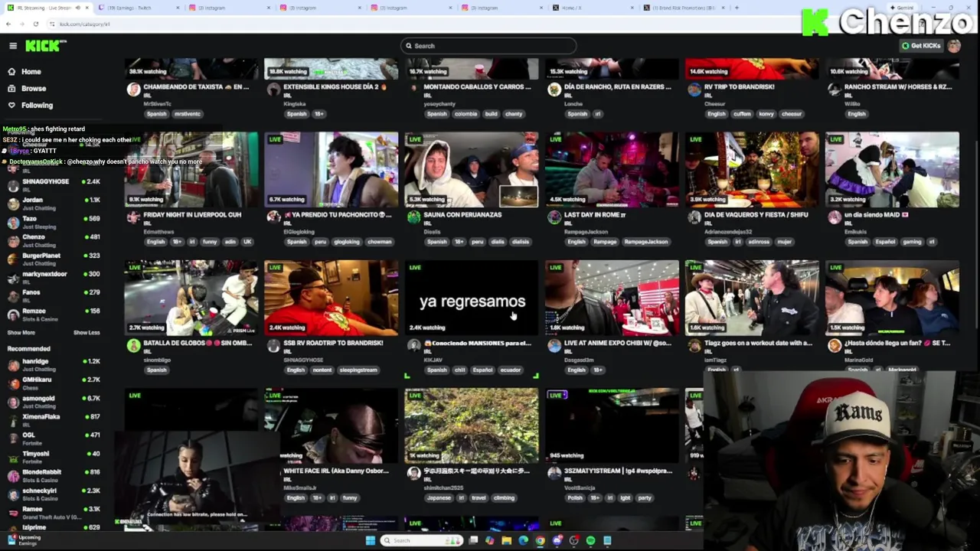Click the colombia tag under MONTANDO CABALLOS
Screen dimensions: 980x551
coord(465,114)
